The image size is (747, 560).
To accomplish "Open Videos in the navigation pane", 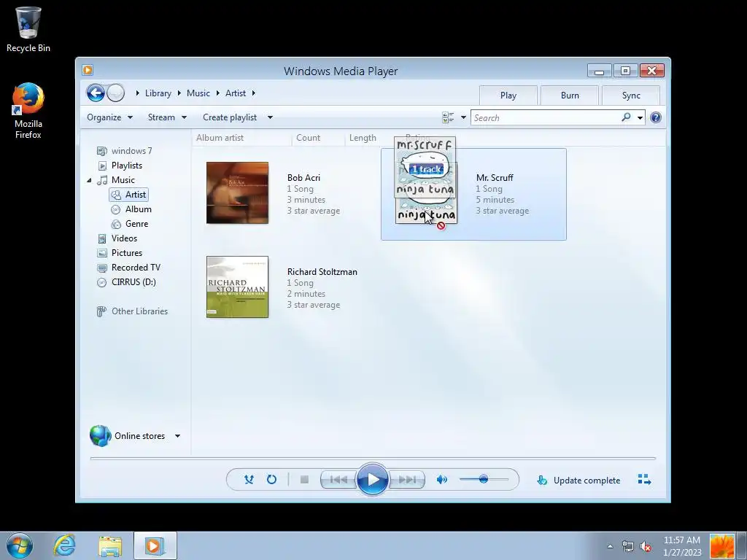I will pyautogui.click(x=117, y=238).
